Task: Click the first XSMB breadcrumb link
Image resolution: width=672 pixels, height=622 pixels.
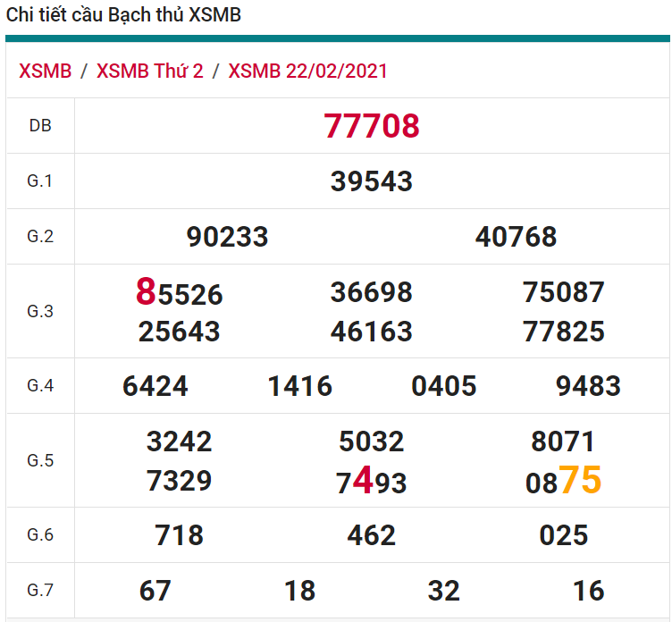Action: point(45,71)
